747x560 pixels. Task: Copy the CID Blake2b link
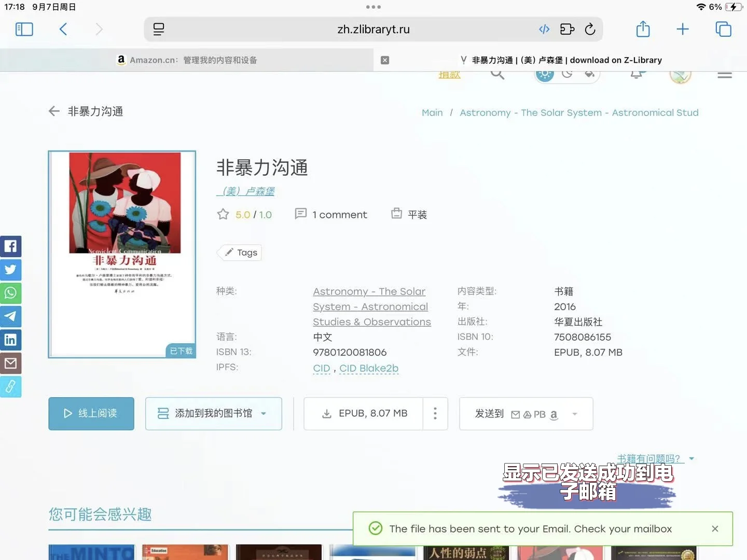[369, 368]
